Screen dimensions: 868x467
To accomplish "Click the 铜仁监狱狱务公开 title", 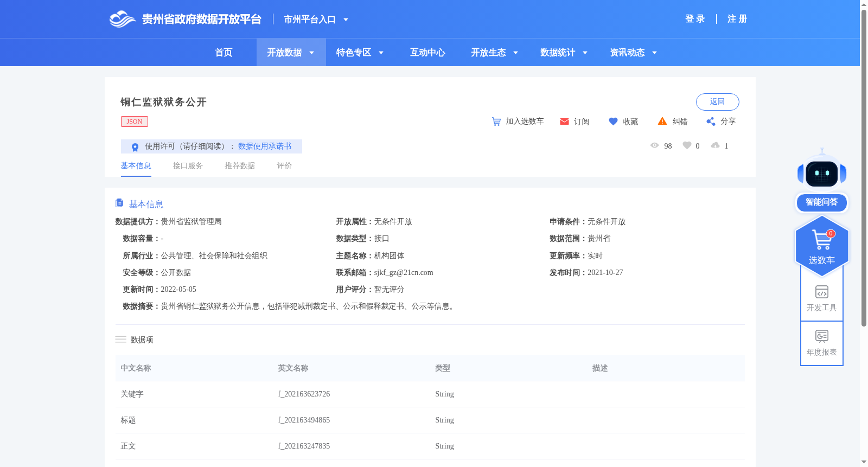I will (x=163, y=102).
